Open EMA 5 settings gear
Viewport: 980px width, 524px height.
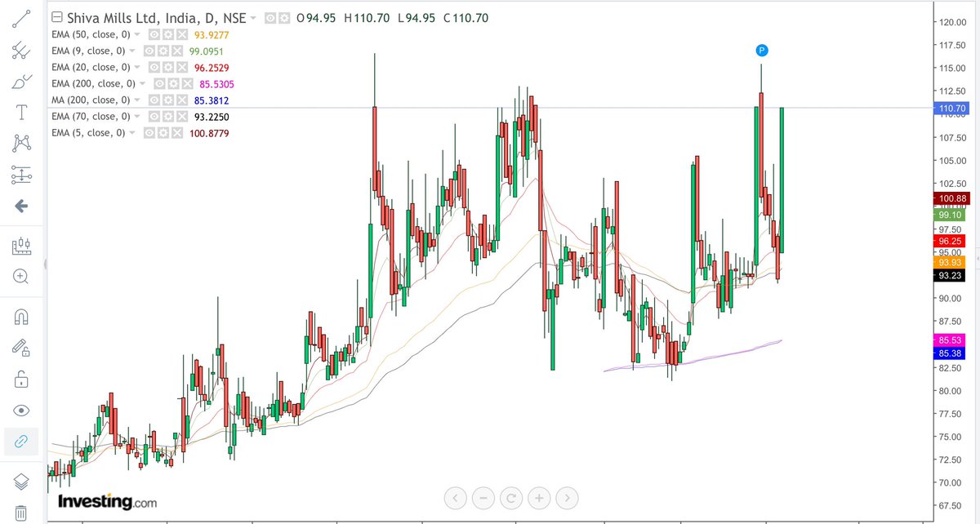pos(163,132)
